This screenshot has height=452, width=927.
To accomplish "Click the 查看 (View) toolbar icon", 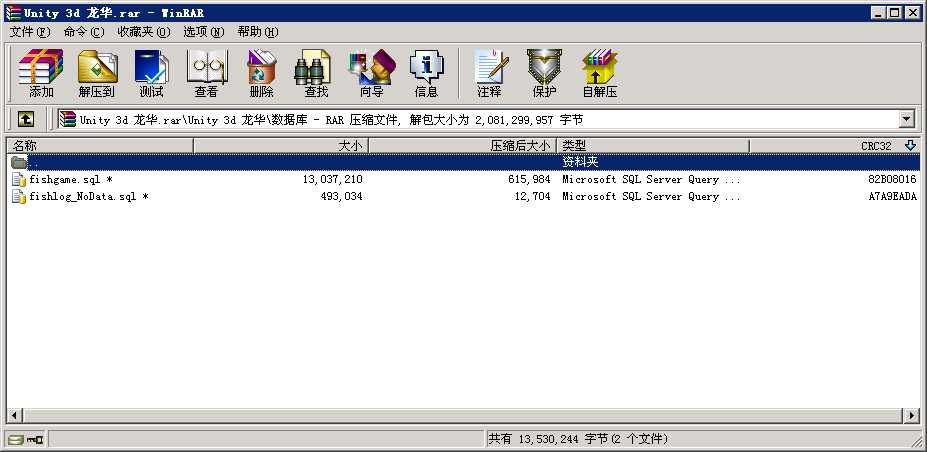I will click(x=206, y=73).
